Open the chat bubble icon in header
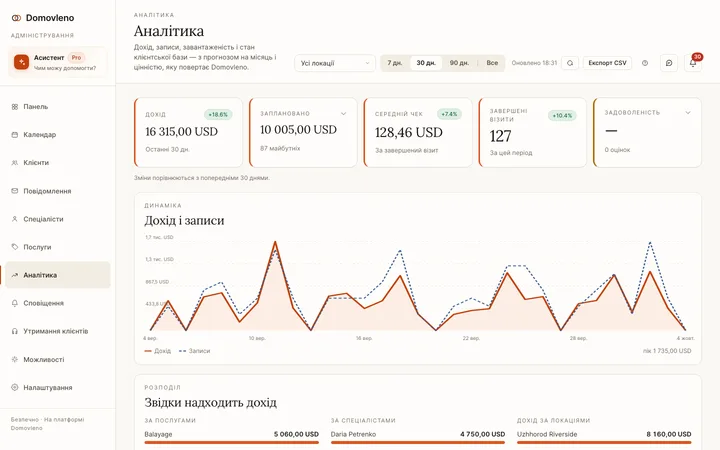Viewport: 720px width, 450px height. (669, 63)
